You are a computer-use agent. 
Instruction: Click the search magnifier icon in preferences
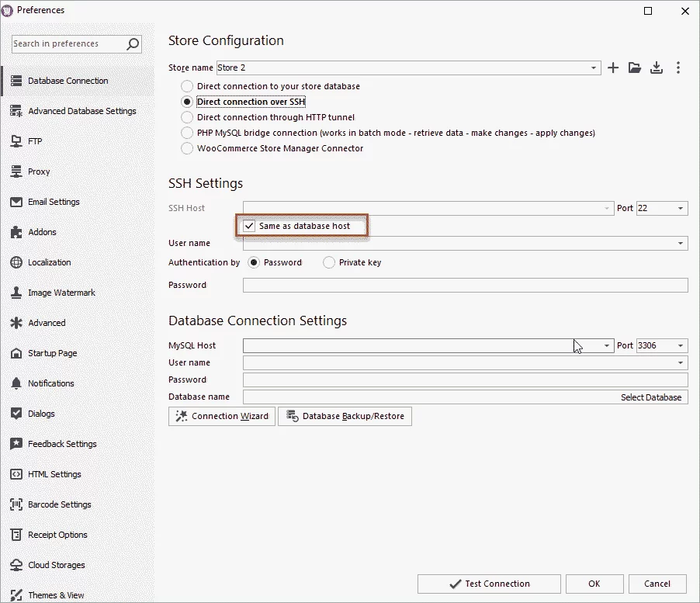coord(133,44)
